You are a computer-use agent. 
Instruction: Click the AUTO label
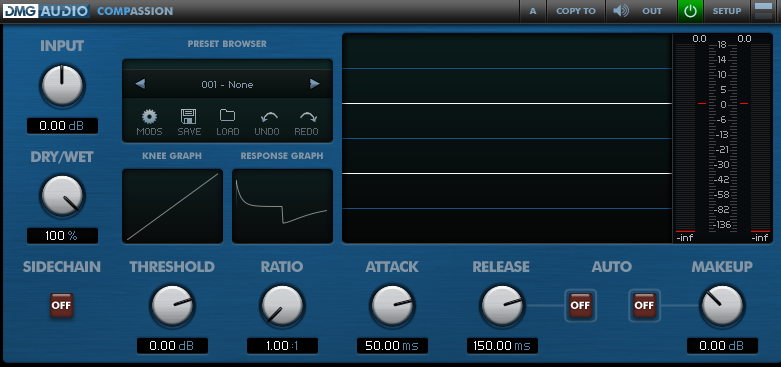tap(612, 267)
